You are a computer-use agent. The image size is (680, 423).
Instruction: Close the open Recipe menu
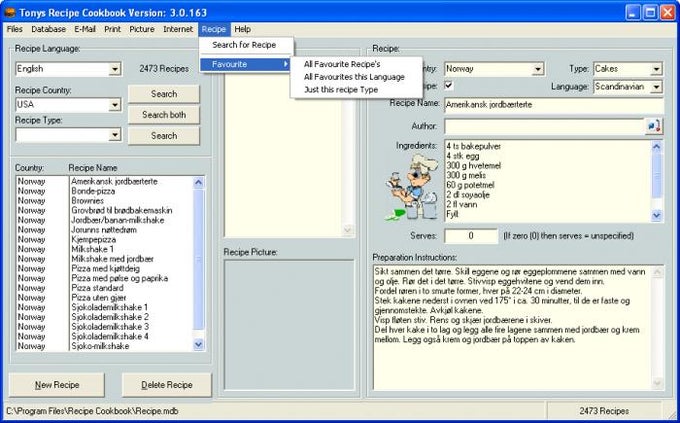coord(214,29)
